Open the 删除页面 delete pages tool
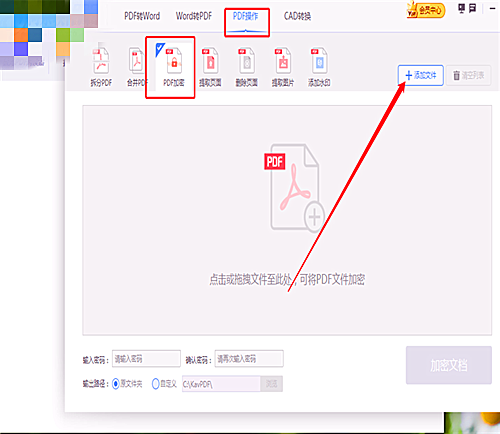Image resolution: width=500 pixels, height=434 pixels. pyautogui.click(x=247, y=68)
